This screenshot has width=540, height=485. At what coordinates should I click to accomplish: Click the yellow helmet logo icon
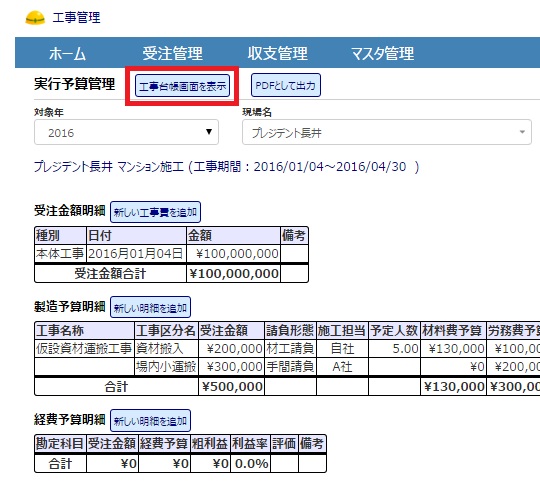click(35, 18)
